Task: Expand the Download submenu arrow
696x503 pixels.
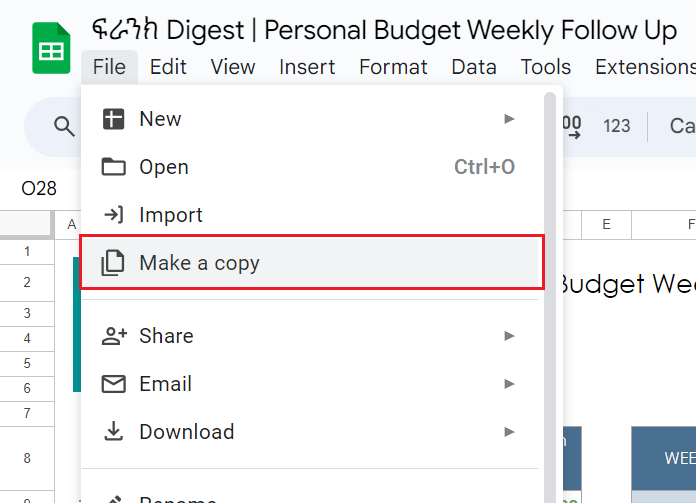Action: (510, 432)
